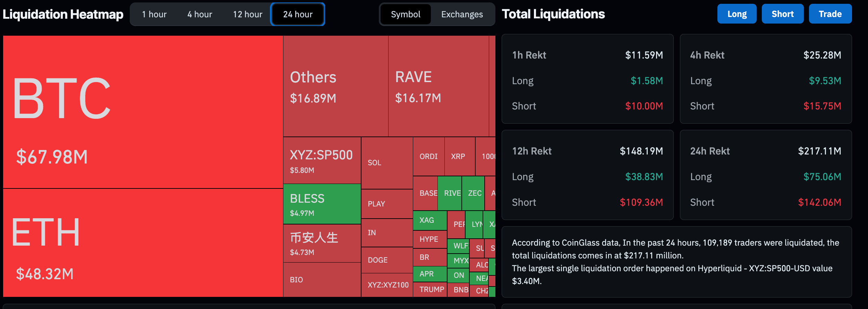Click the BTC heatmap tile
The width and height of the screenshot is (868, 309).
coord(143,112)
